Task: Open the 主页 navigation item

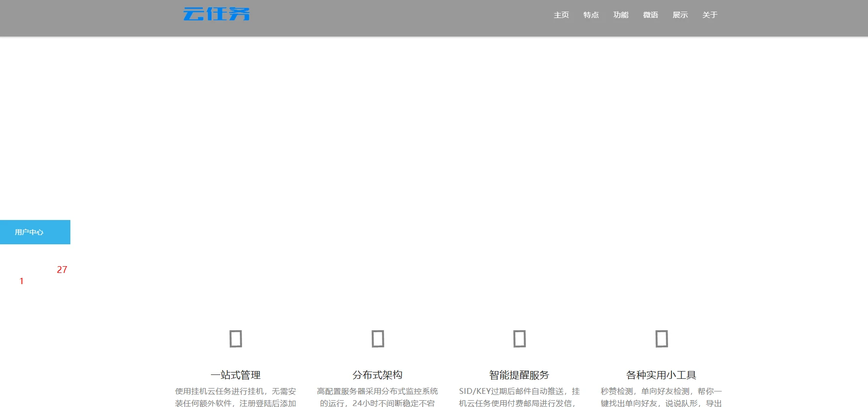Action: 561,15
